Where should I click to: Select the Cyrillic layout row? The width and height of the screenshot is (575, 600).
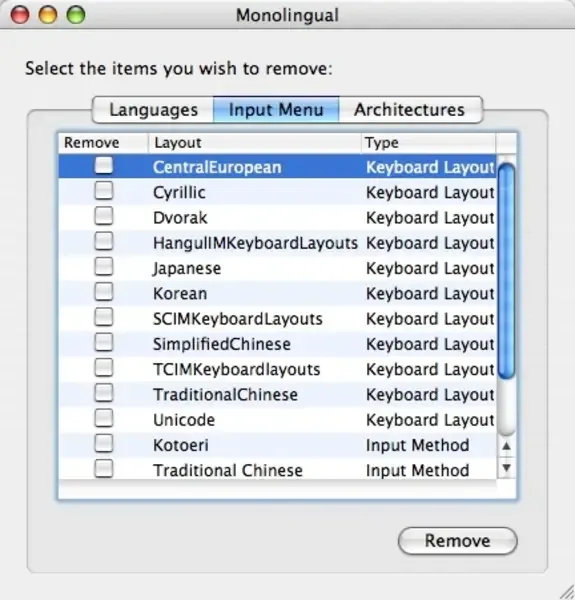[277, 192]
